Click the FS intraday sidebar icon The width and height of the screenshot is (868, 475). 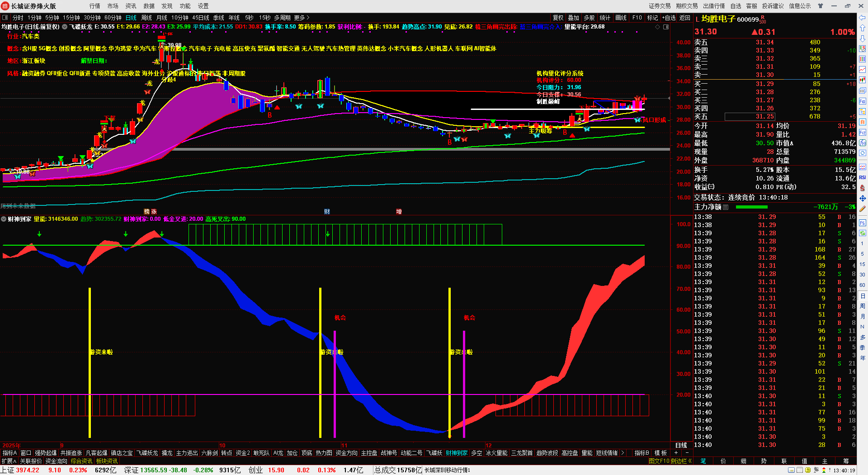[863, 223]
